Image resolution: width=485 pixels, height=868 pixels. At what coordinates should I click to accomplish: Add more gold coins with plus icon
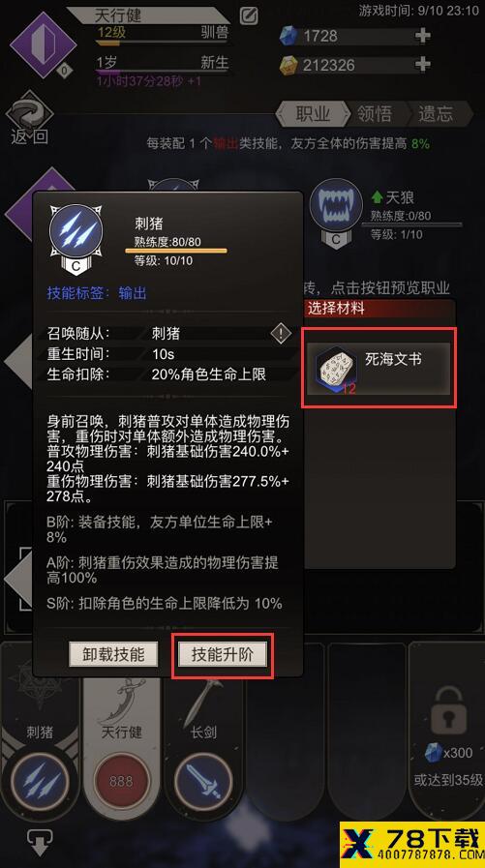[x=422, y=64]
